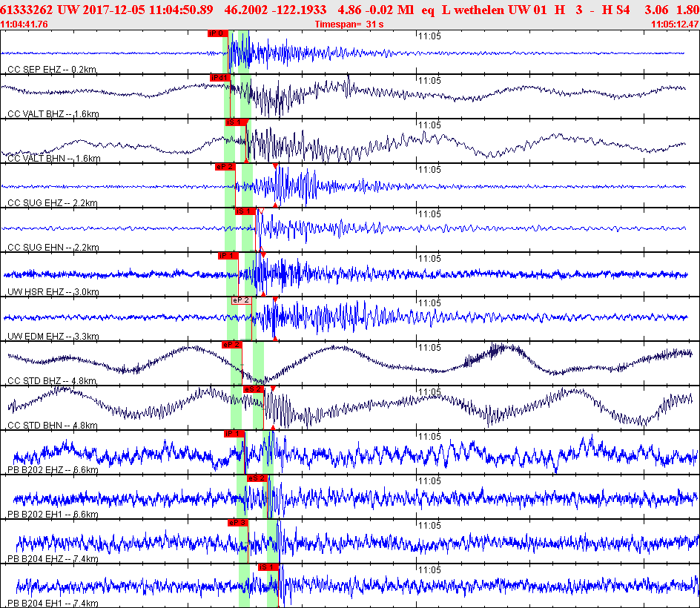700x608 pixels.
Task: Select the iS 1 pick flag on SUG EHN
Action: click(245, 211)
